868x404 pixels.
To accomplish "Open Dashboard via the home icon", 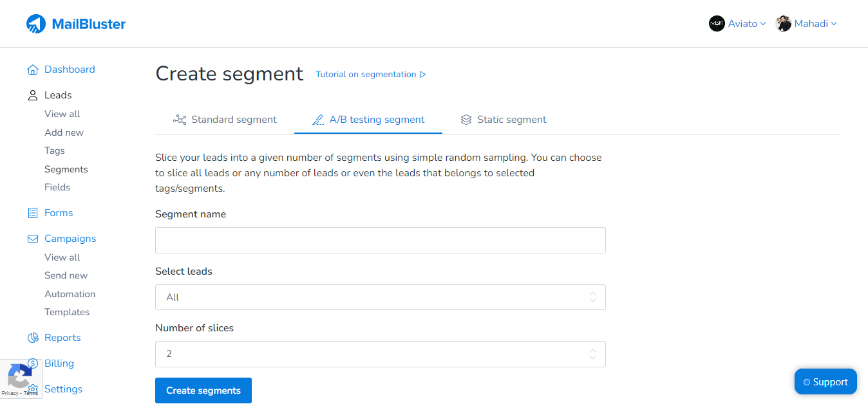I will coord(32,69).
